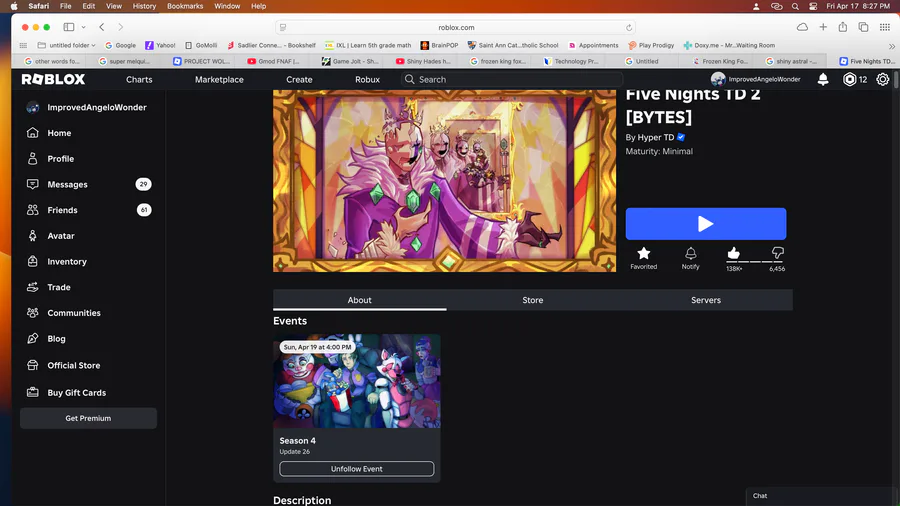
Task: Open the Chat panel
Action: click(x=822, y=496)
